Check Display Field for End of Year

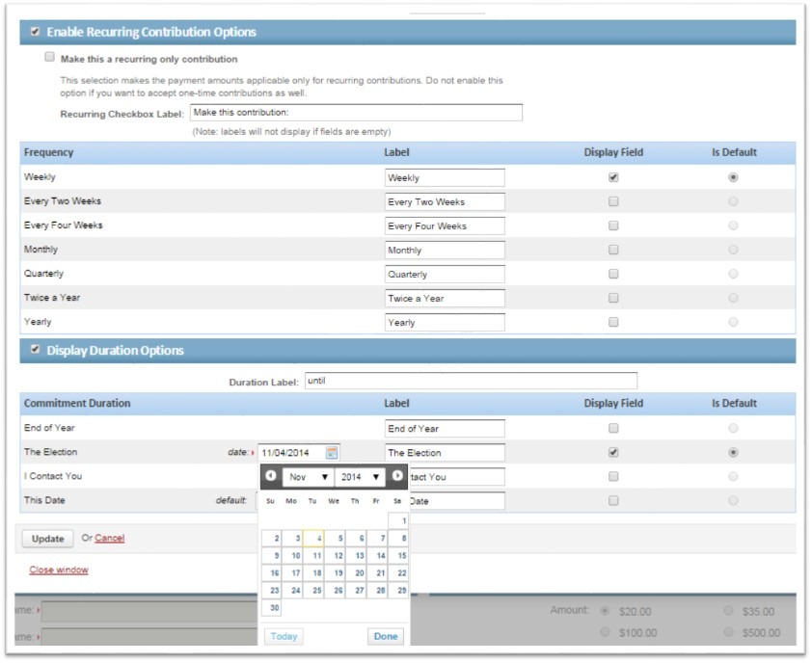pyautogui.click(x=613, y=428)
